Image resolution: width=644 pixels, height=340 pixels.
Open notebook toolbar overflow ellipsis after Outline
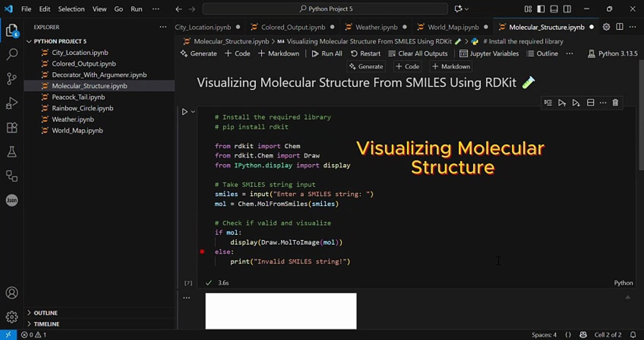pyautogui.click(x=570, y=53)
